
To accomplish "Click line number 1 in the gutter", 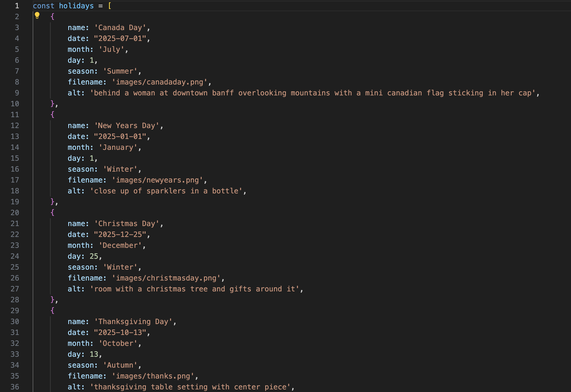I will point(17,6).
